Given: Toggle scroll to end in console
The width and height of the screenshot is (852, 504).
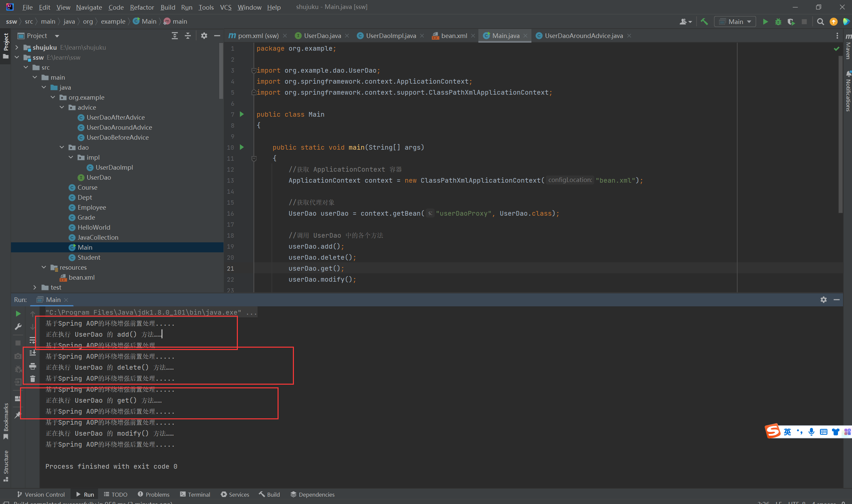Looking at the screenshot, I should pos(33,353).
